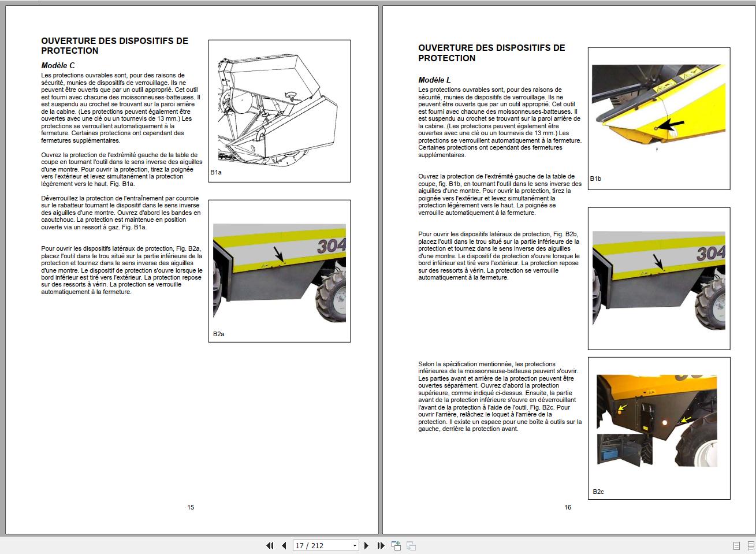The height and width of the screenshot is (554, 756).
Task: Advance to the next page
Action: 366,545
